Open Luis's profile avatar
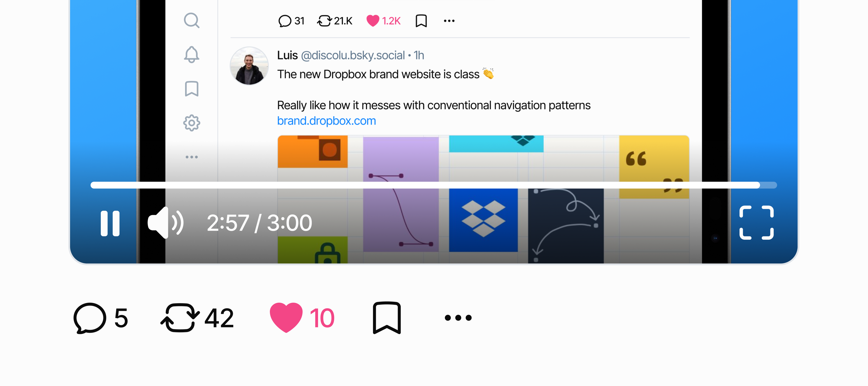Image resolution: width=868 pixels, height=386 pixels. [x=249, y=66]
